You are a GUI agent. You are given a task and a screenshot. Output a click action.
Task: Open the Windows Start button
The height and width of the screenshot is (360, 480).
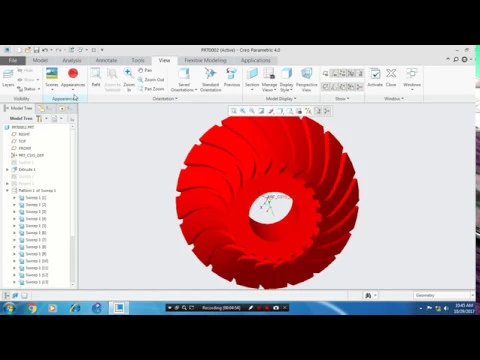(9, 308)
